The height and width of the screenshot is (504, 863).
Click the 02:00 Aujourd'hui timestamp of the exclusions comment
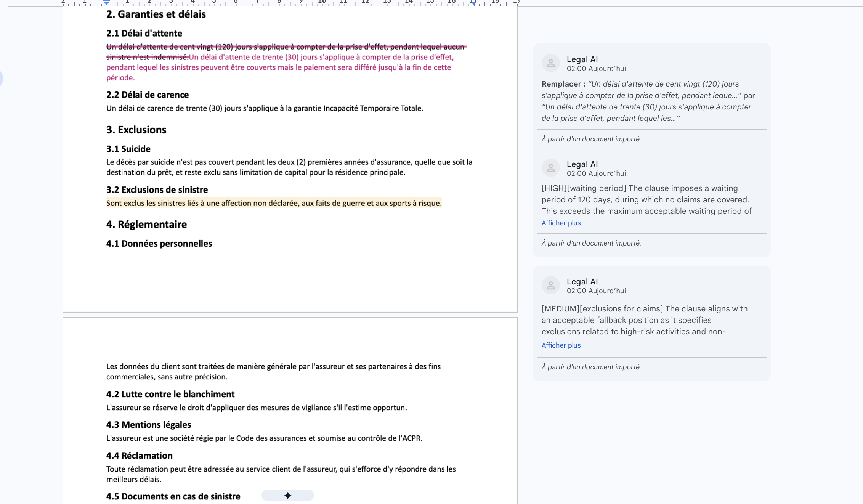tap(596, 291)
